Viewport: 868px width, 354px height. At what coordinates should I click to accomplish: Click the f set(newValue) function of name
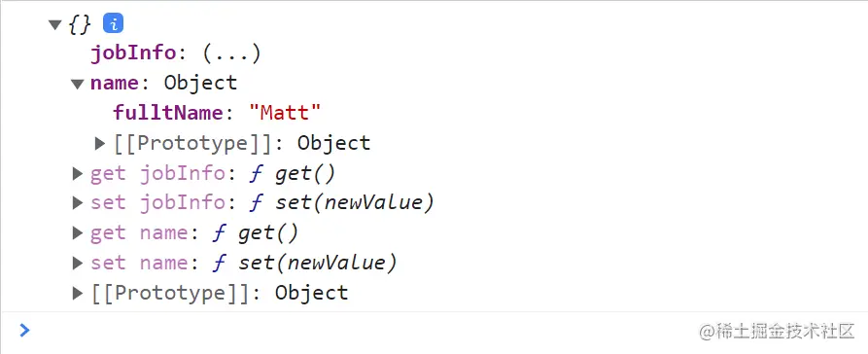304,264
